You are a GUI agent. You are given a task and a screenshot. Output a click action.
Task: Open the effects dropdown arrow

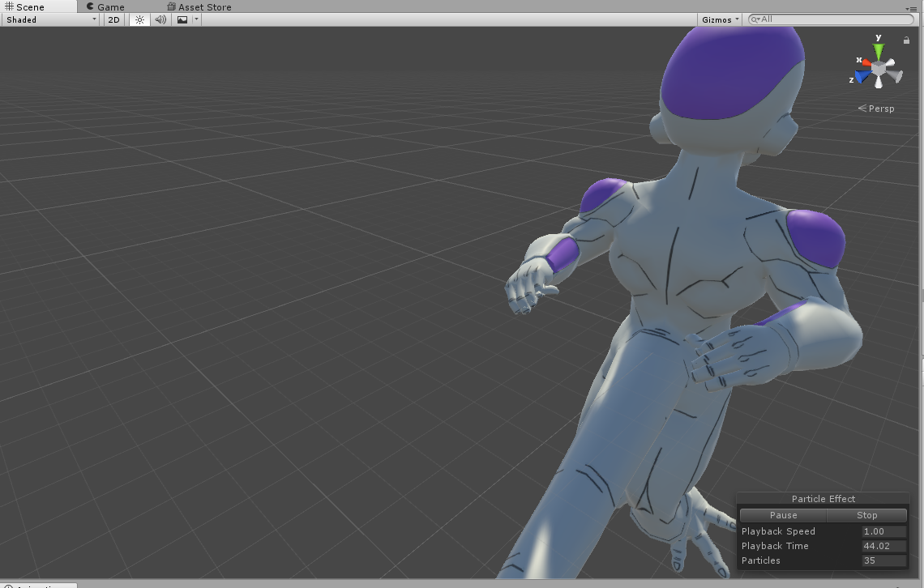pyautogui.click(x=196, y=19)
